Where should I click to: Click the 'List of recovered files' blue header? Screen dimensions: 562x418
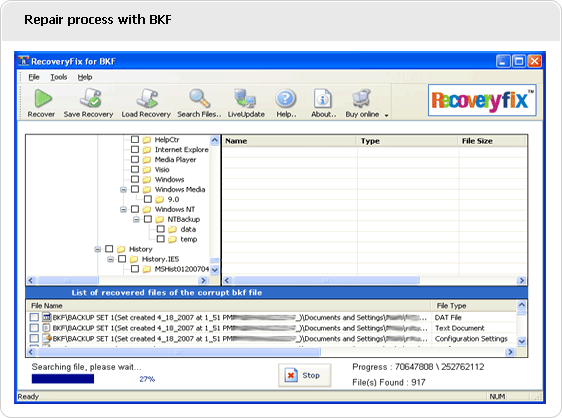276,293
